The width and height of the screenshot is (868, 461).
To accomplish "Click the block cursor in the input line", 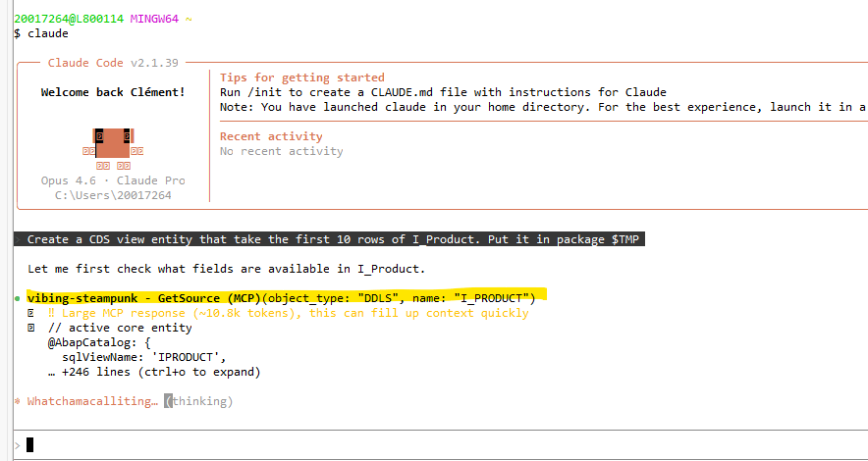I will [30, 445].
